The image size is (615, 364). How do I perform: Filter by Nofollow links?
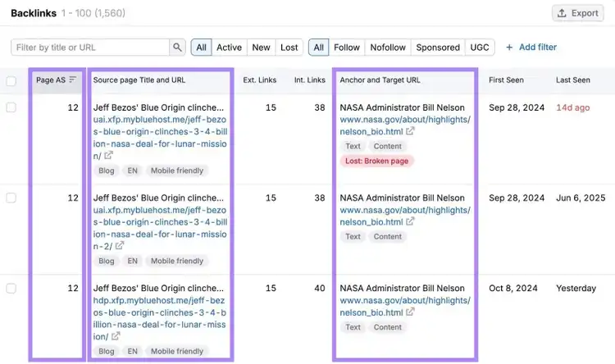(x=388, y=48)
